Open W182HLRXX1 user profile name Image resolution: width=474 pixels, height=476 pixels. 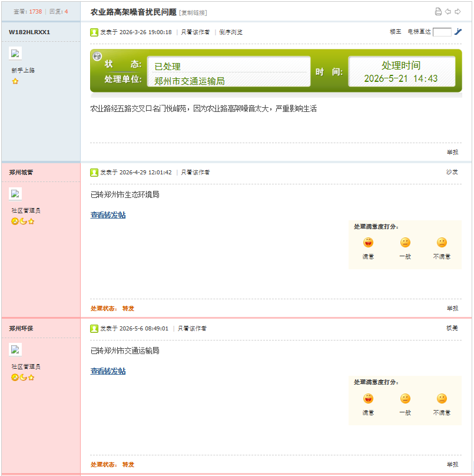tap(29, 32)
